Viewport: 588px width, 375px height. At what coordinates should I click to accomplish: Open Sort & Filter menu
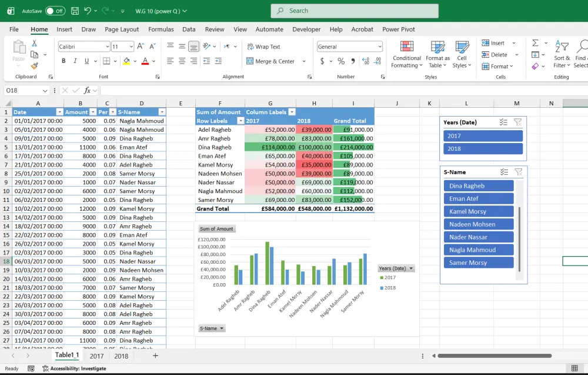pyautogui.click(x=562, y=54)
